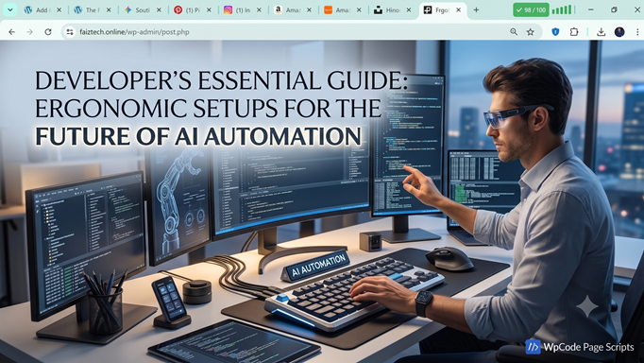Switch to the Amazon tab with black logo
Image resolution: width=644 pixels, height=363 pixels.
click(x=287, y=9)
